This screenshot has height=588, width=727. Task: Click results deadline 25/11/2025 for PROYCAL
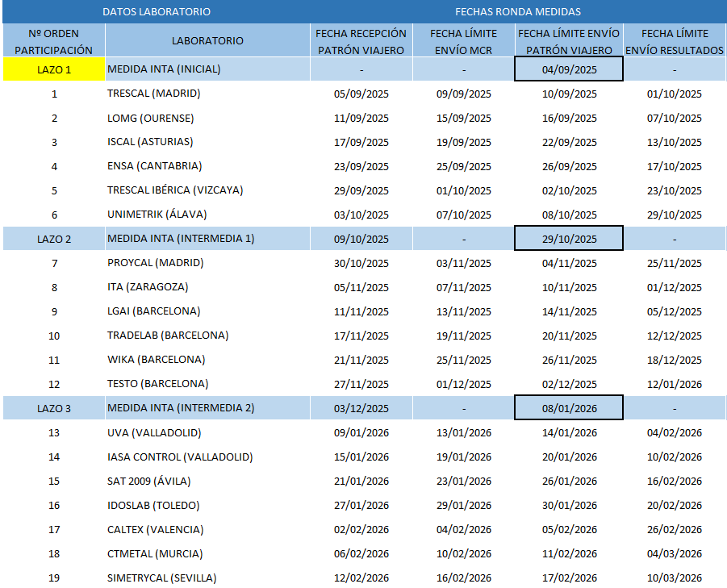click(x=675, y=263)
